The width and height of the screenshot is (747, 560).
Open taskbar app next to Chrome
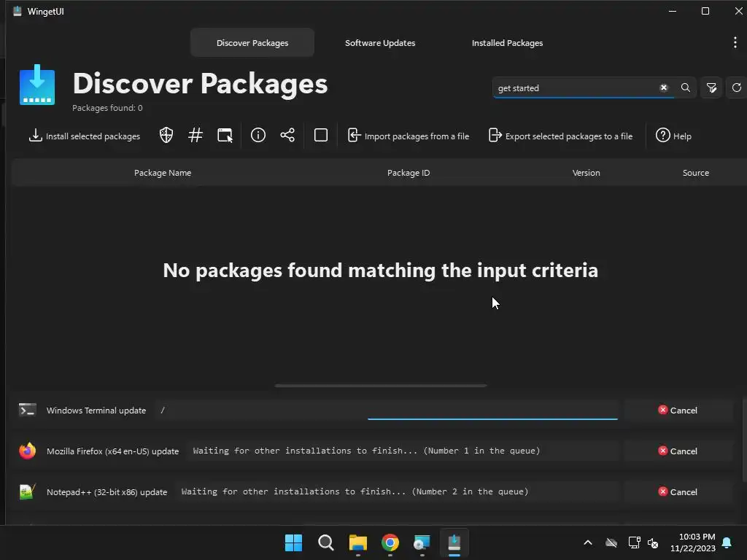pos(422,542)
